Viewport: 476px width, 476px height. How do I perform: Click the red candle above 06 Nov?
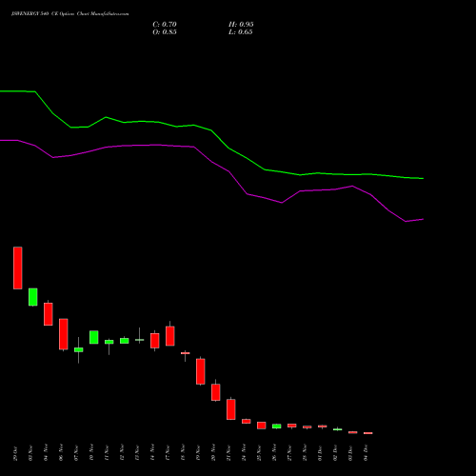(64, 334)
